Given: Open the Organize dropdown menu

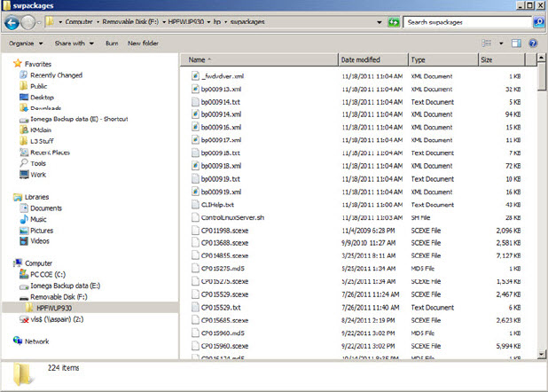Looking at the screenshot, I should pyautogui.click(x=25, y=43).
